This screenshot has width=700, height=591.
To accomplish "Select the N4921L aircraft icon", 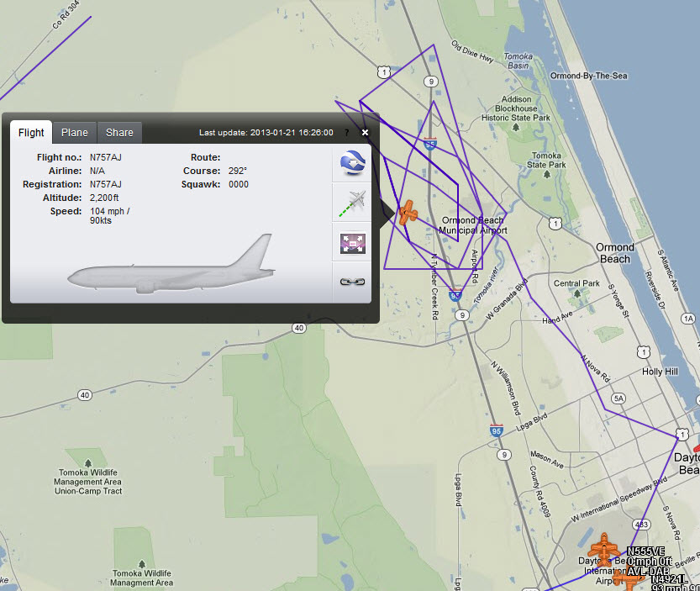I will click(628, 578).
